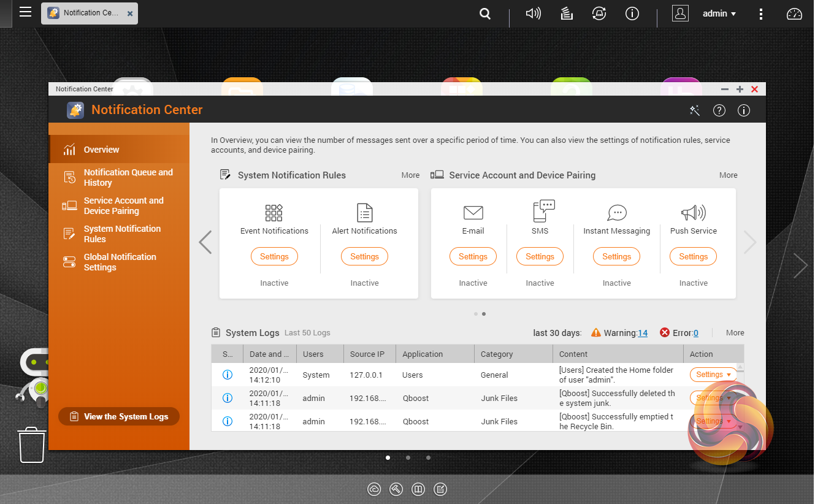The image size is (815, 504).
Task: Open the desktop Recycle Bin icon
Action: point(32,445)
